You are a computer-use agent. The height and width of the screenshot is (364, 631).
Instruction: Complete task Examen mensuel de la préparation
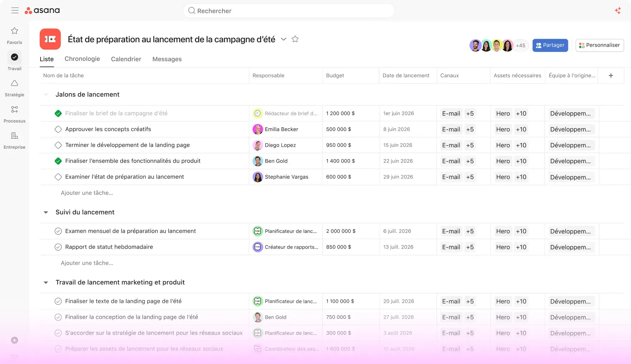coord(58,231)
